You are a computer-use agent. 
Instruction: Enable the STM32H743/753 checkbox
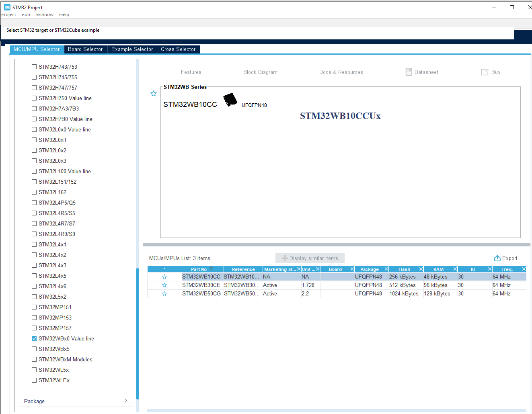(34, 67)
